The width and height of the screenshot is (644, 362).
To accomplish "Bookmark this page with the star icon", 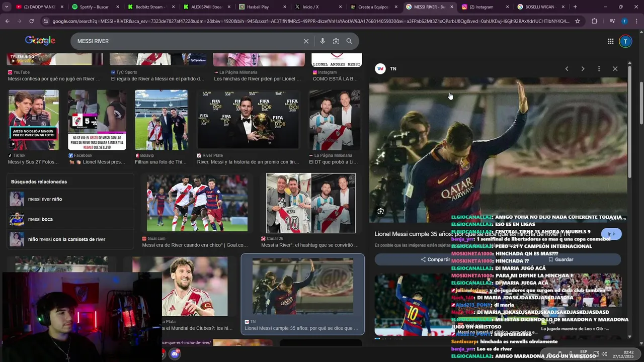I will (x=578, y=21).
